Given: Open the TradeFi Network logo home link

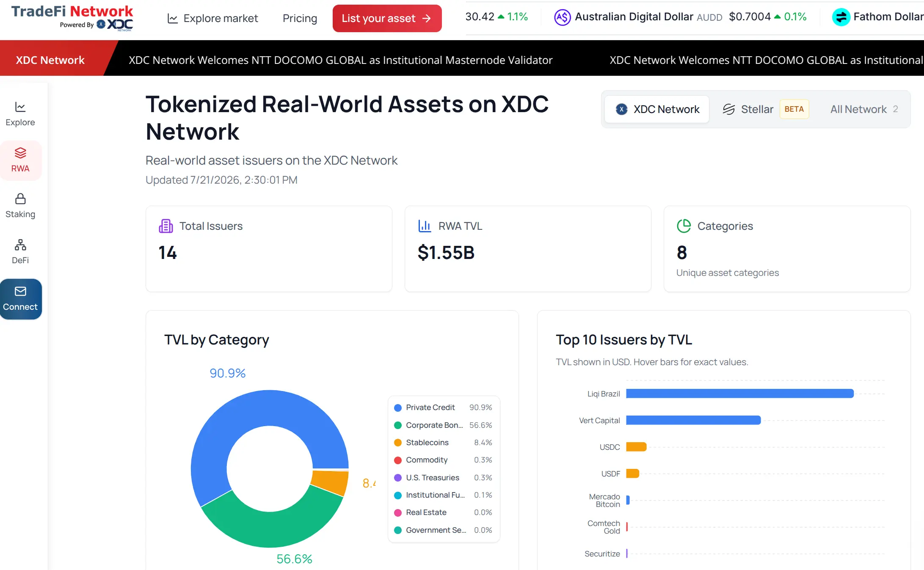Looking at the screenshot, I should [72, 18].
